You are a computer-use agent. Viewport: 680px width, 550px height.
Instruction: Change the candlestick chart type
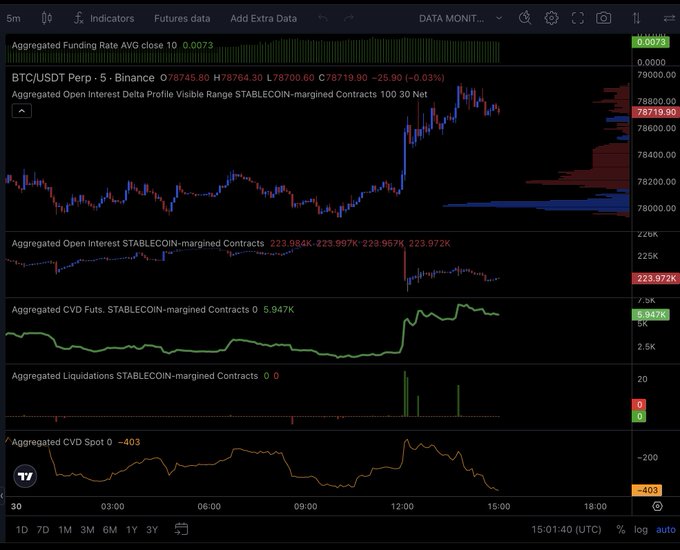click(x=47, y=18)
